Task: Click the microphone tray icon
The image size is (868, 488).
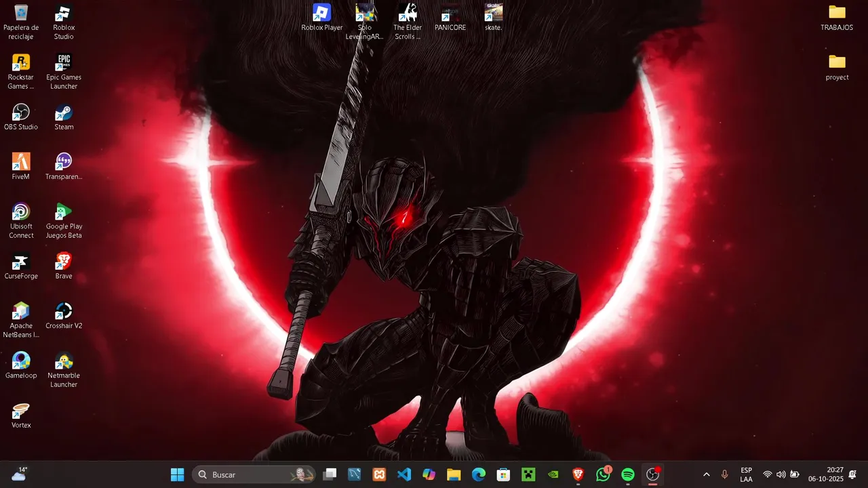Action: (x=724, y=474)
